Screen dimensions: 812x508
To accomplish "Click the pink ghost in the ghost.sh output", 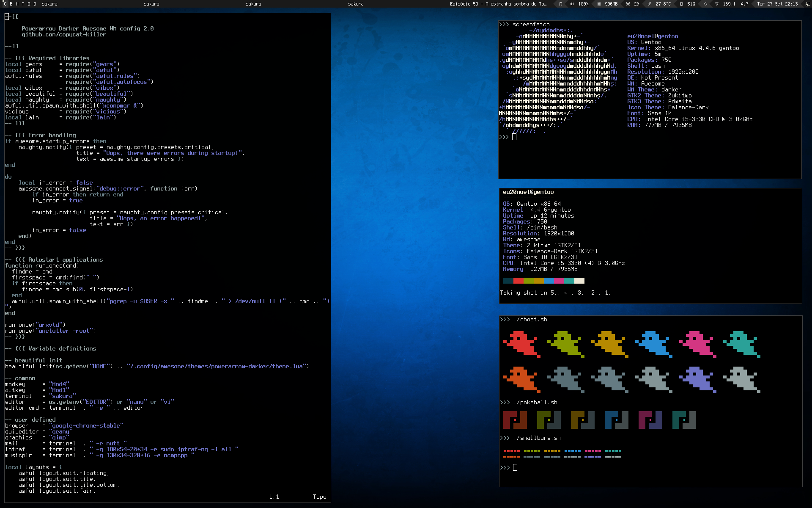I will point(697,344).
